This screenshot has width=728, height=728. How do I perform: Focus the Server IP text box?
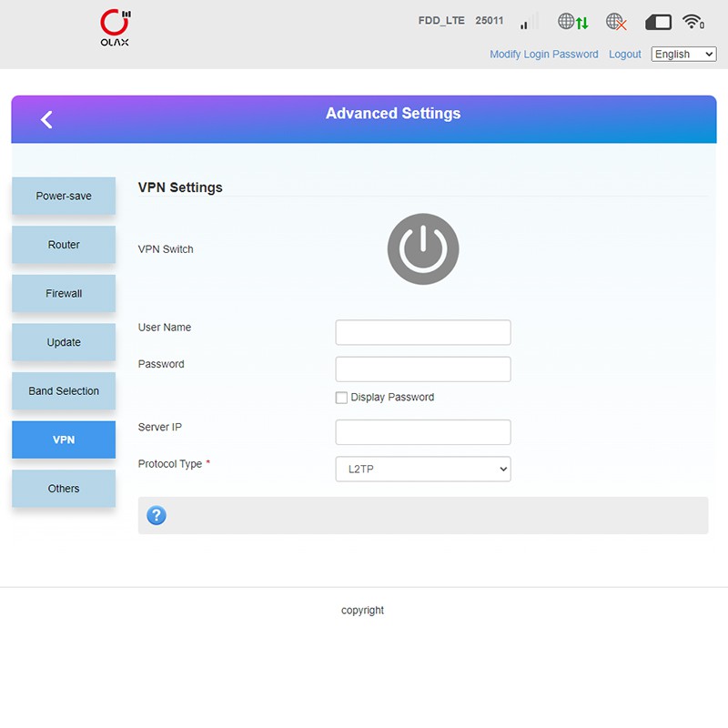423,432
